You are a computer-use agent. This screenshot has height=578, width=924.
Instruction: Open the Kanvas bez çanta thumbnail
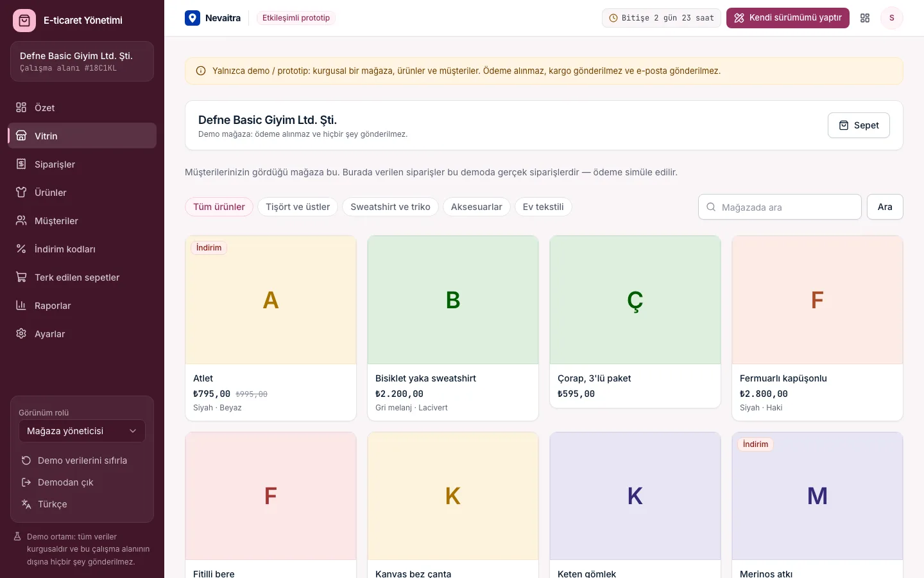(453, 496)
